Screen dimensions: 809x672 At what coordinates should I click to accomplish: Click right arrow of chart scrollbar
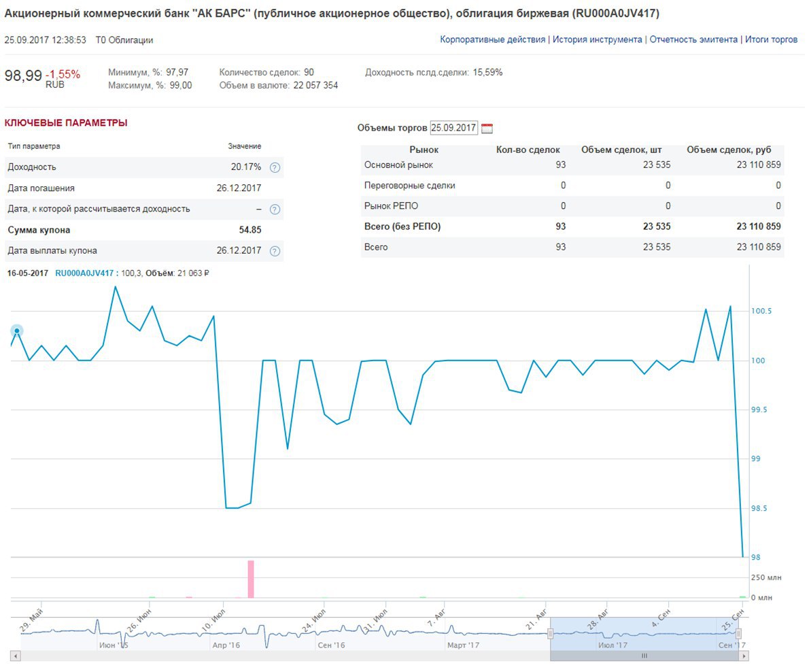(744, 656)
